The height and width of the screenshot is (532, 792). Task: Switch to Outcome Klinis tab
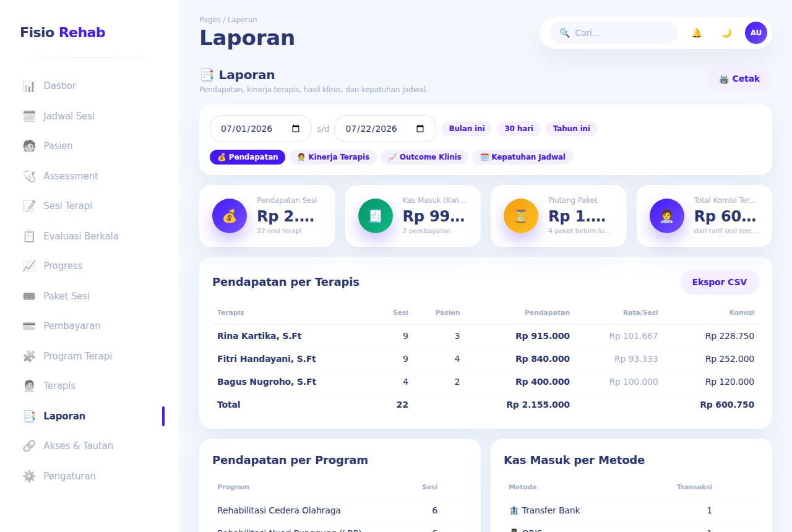tap(424, 157)
